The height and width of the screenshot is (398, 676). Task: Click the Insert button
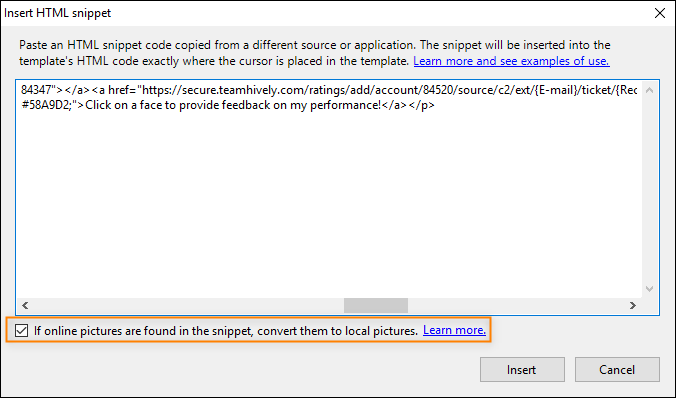(x=522, y=370)
